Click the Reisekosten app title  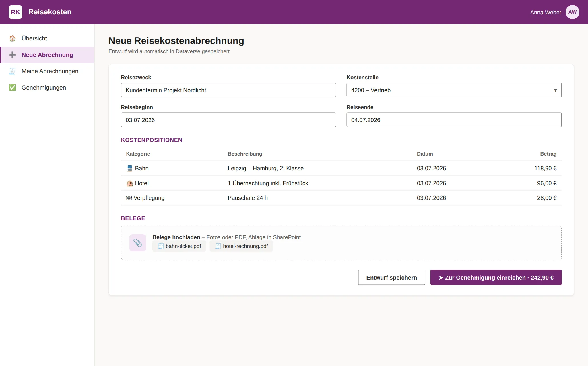tap(50, 12)
